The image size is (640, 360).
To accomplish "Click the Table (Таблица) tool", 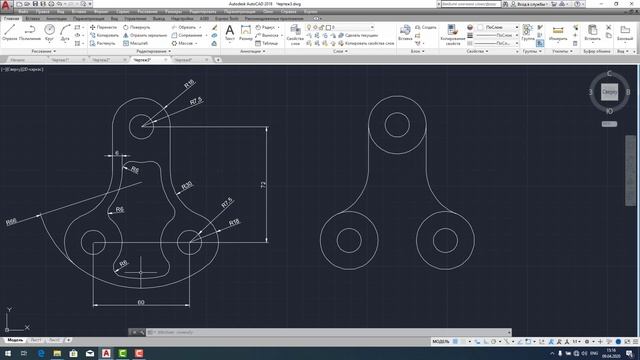I will [x=267, y=43].
